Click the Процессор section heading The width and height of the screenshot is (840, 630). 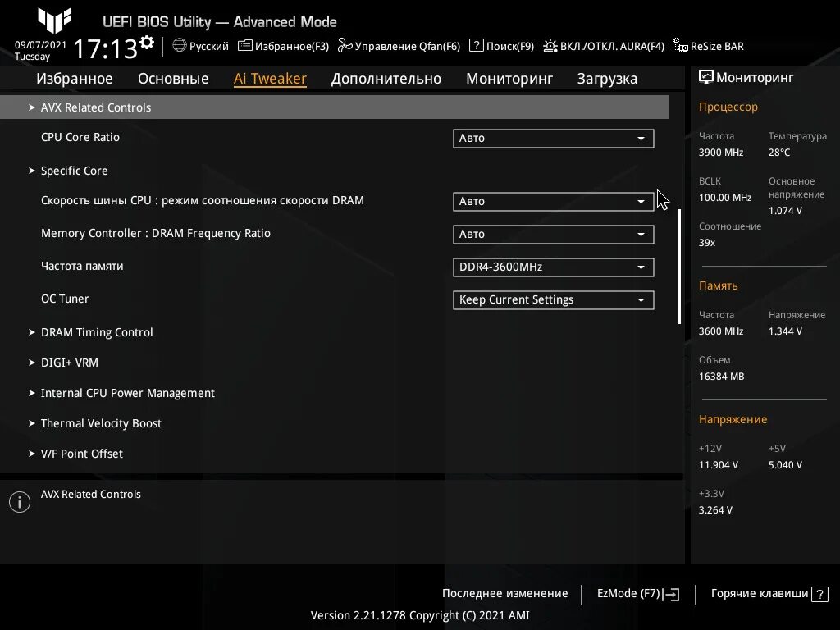click(x=728, y=107)
